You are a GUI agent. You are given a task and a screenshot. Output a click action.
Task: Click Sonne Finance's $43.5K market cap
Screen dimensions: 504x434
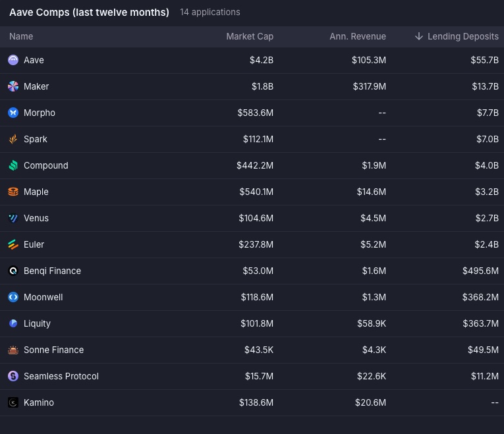pos(259,350)
